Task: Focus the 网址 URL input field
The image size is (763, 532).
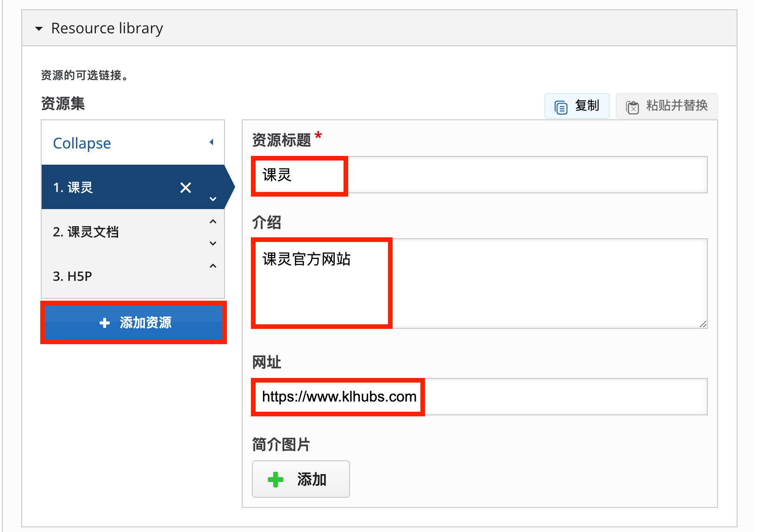Action: 479,397
